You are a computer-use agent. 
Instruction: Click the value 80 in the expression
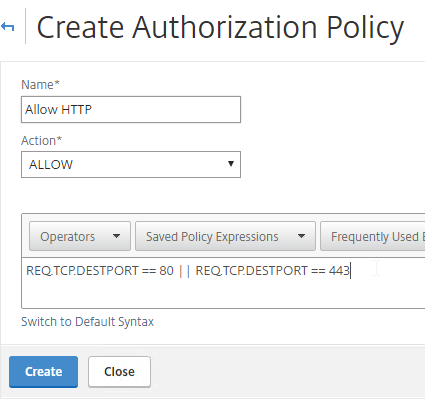(x=166, y=270)
